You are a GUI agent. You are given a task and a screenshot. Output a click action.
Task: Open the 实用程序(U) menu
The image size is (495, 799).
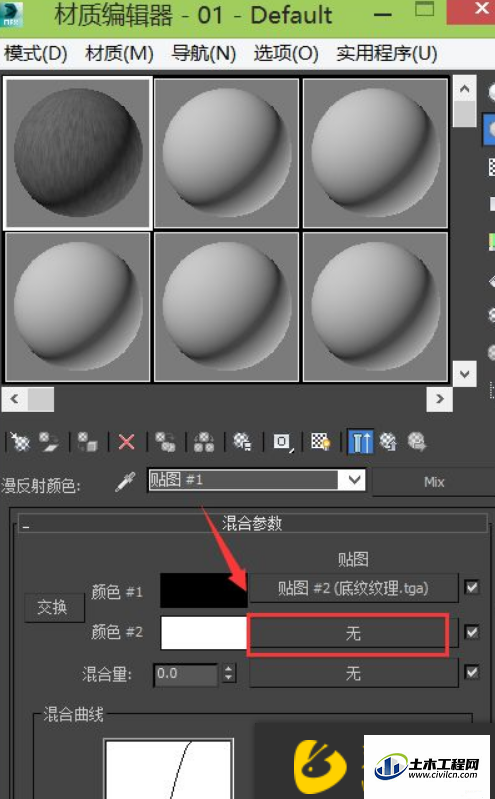point(386,53)
